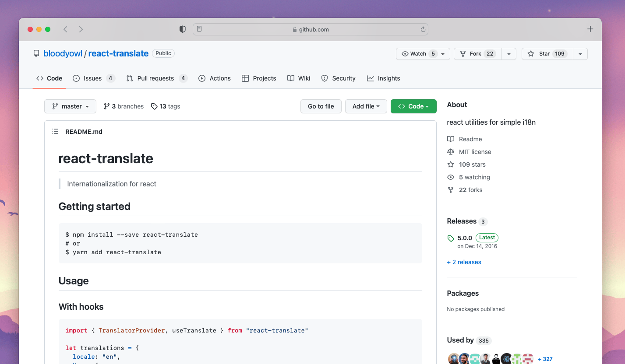Open the Projects tab

point(259,78)
